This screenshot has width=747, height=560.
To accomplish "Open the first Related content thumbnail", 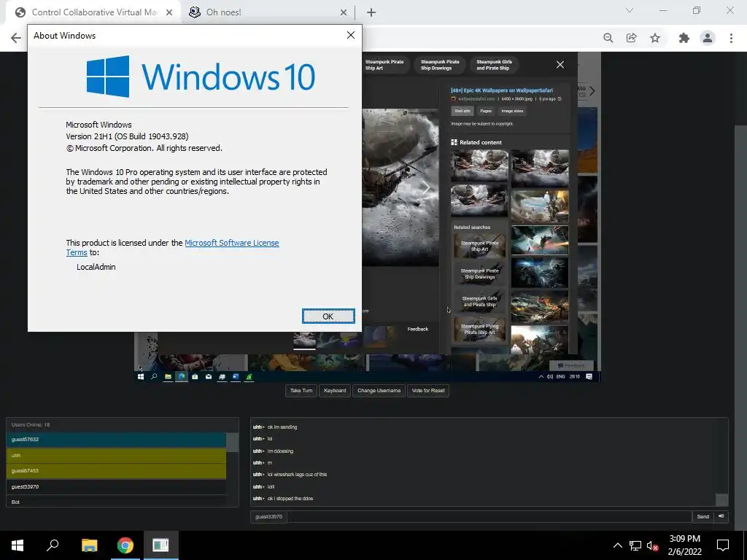I will pos(479,166).
